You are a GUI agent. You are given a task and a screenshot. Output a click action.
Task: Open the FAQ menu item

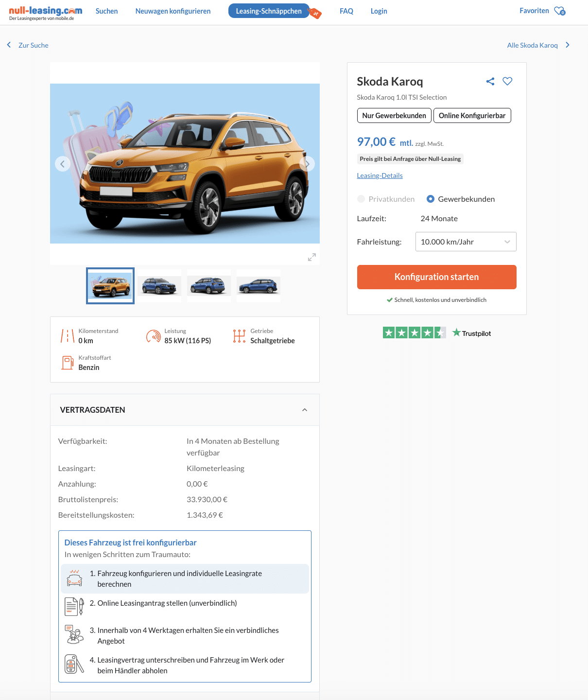coord(346,11)
